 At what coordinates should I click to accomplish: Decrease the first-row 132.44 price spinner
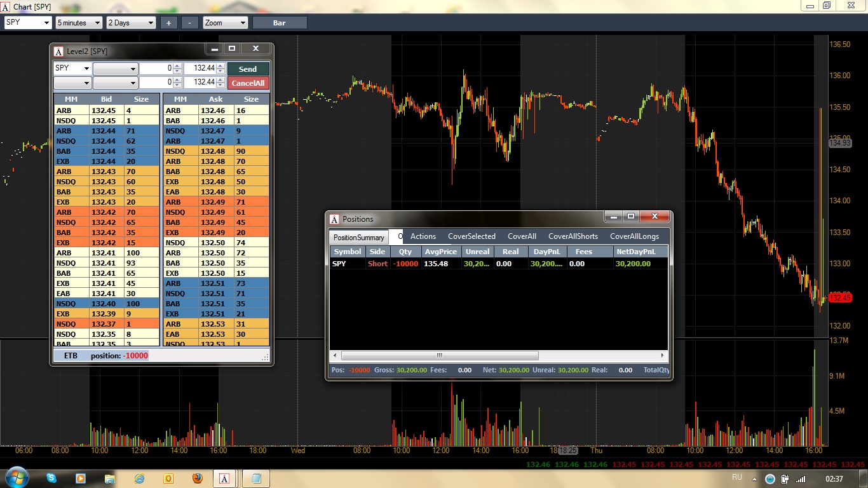coord(221,72)
